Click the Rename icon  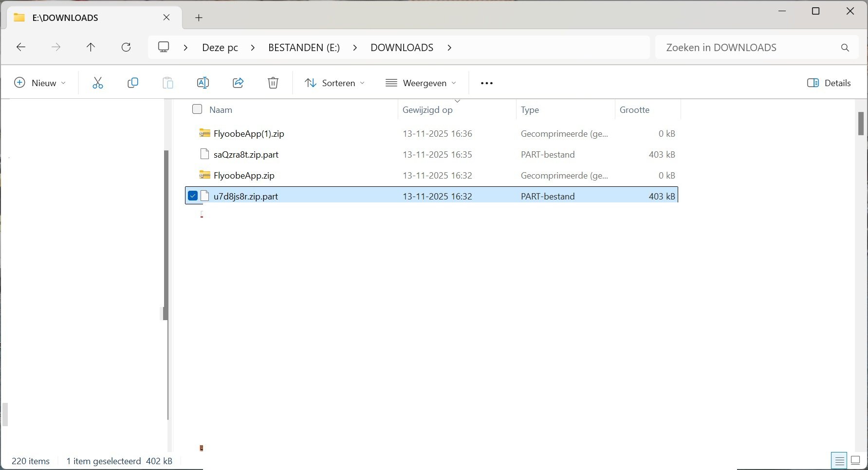pyautogui.click(x=203, y=83)
